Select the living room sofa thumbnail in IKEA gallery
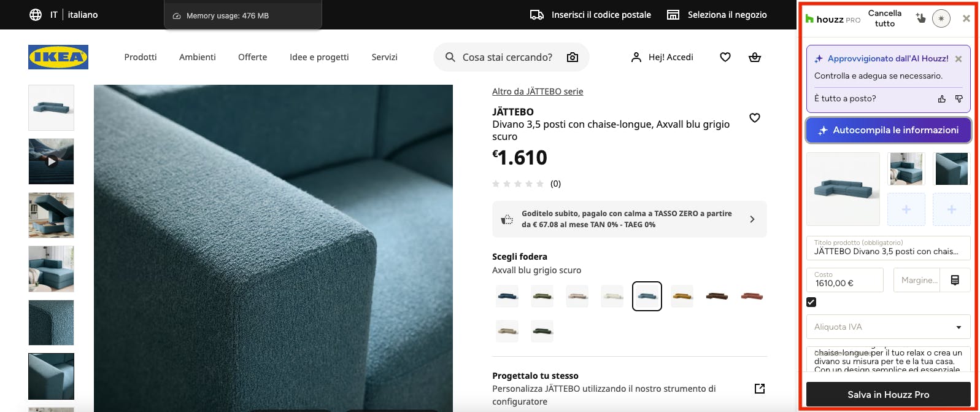Image resolution: width=980 pixels, height=412 pixels. pyautogui.click(x=52, y=269)
